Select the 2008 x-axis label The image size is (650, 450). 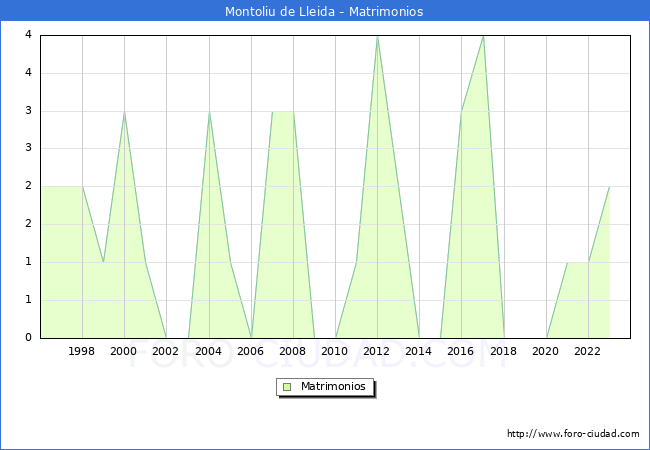[x=293, y=351]
